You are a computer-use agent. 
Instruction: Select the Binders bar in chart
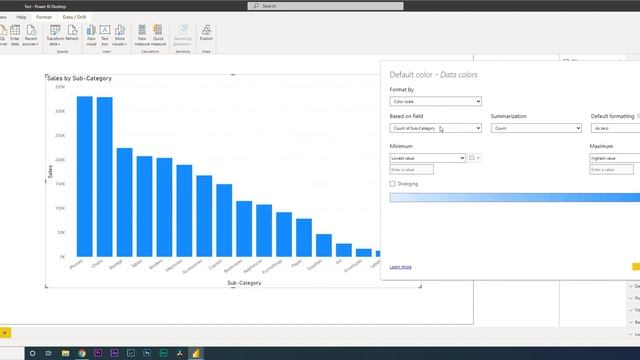coord(164,207)
